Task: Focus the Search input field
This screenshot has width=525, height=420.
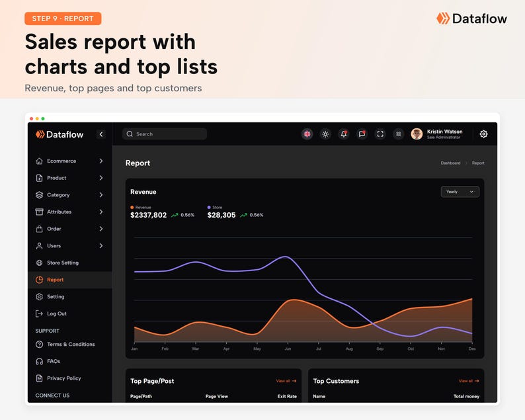Action: coord(165,134)
